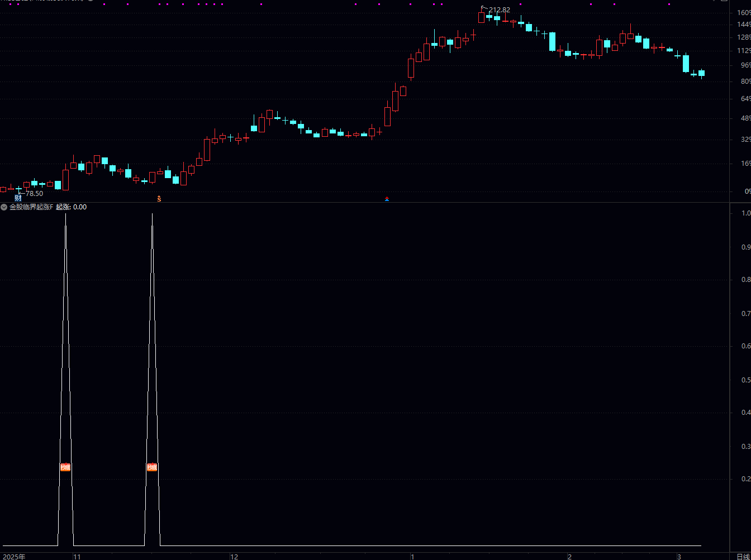
Task: Click the first 抄底 signal badge
Action: [65, 467]
